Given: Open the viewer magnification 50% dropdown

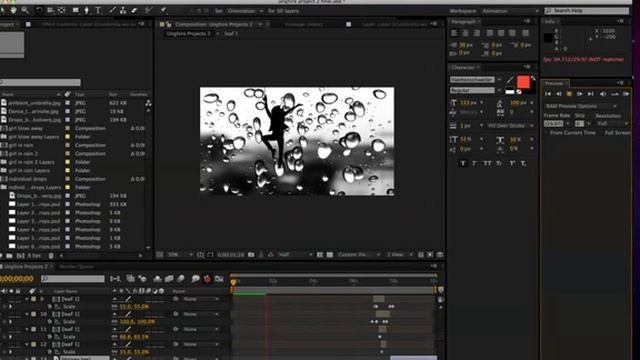Looking at the screenshot, I should [180, 255].
